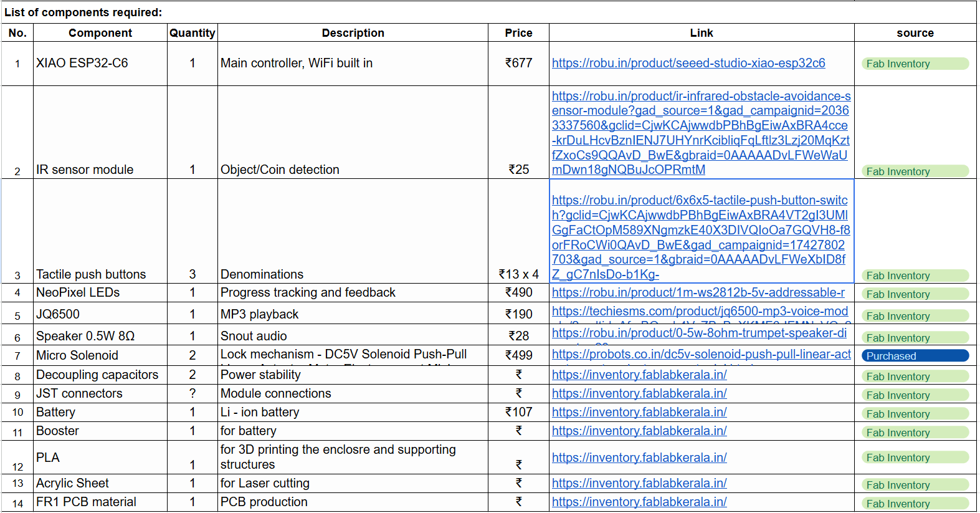Image resolution: width=980 pixels, height=513 pixels.
Task: Select the FR1 PCB material cell
Action: [100, 502]
